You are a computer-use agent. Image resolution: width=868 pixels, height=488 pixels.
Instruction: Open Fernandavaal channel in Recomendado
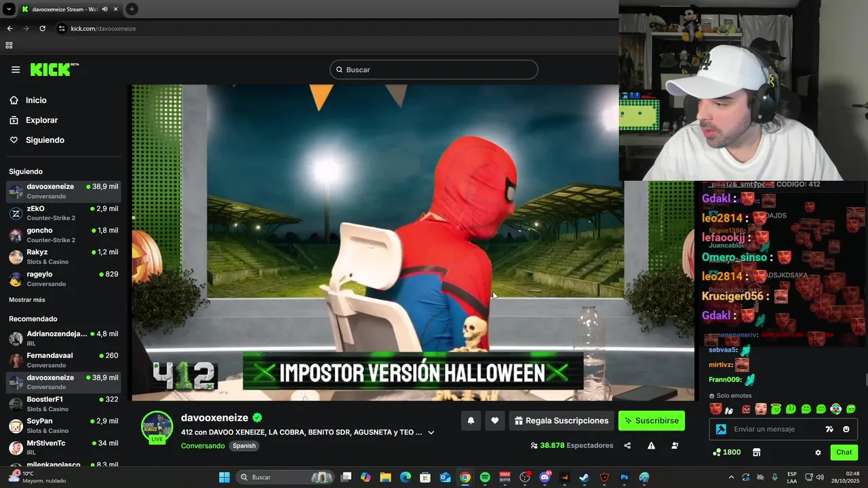[x=63, y=360]
